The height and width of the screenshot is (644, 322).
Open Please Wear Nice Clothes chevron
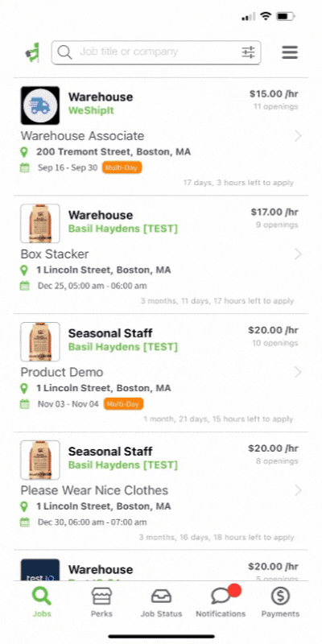(298, 490)
